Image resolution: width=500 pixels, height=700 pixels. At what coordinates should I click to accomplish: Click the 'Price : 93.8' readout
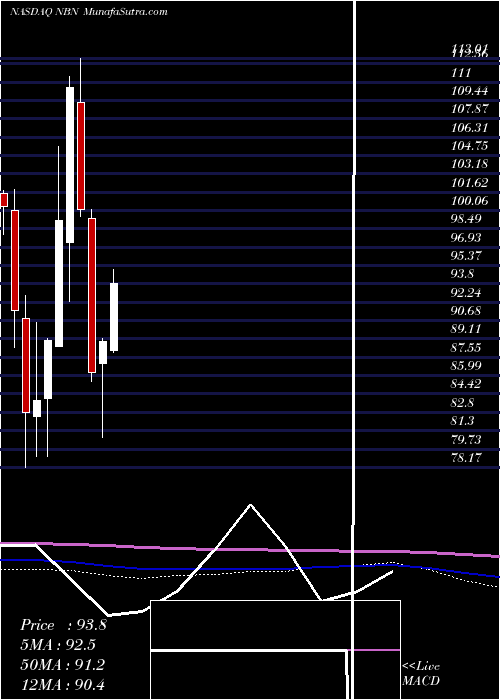63,625
